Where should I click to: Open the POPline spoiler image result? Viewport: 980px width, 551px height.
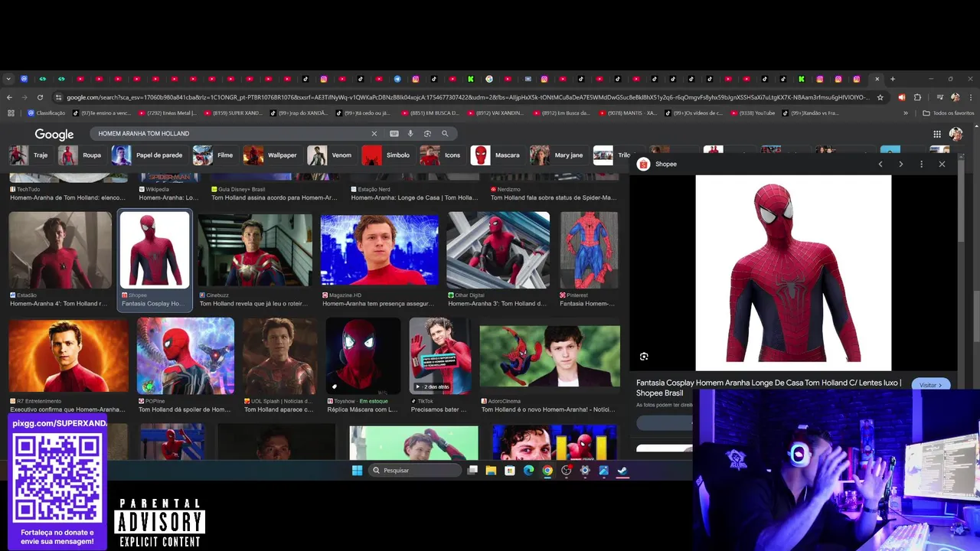click(x=185, y=355)
